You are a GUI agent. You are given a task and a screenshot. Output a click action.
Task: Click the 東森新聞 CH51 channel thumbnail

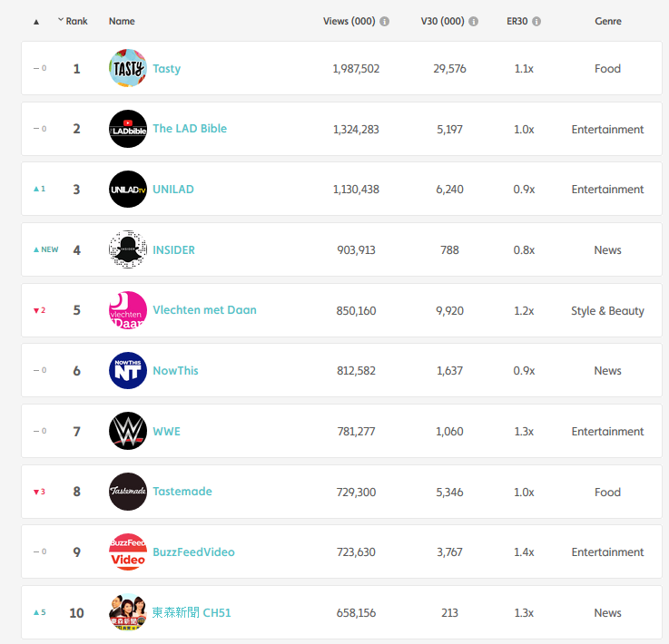tap(128, 612)
